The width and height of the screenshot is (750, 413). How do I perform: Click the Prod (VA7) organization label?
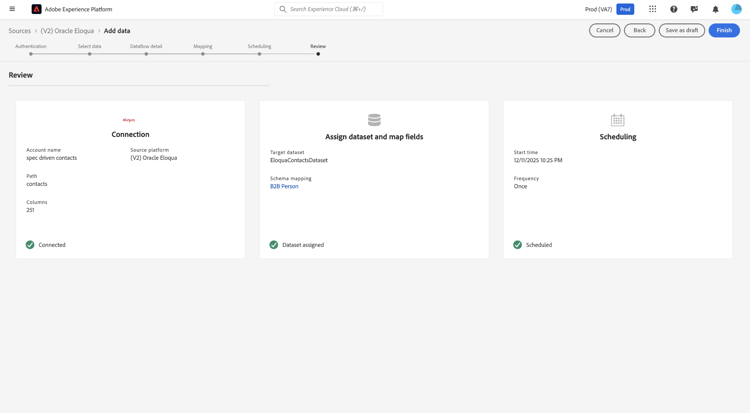[598, 9]
